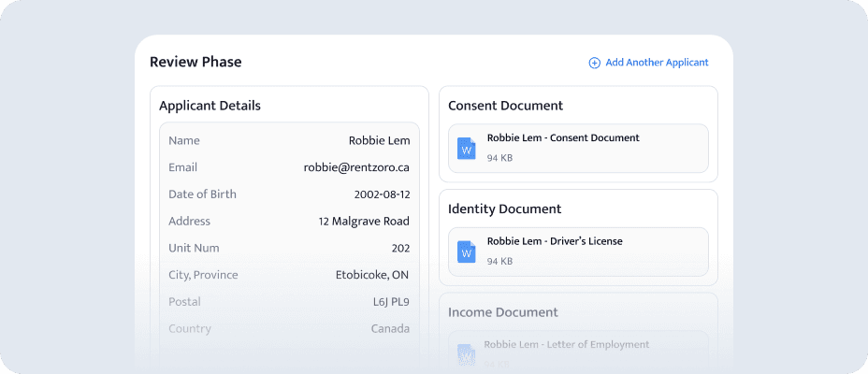Click the Email field label
868x374 pixels.
182,167
